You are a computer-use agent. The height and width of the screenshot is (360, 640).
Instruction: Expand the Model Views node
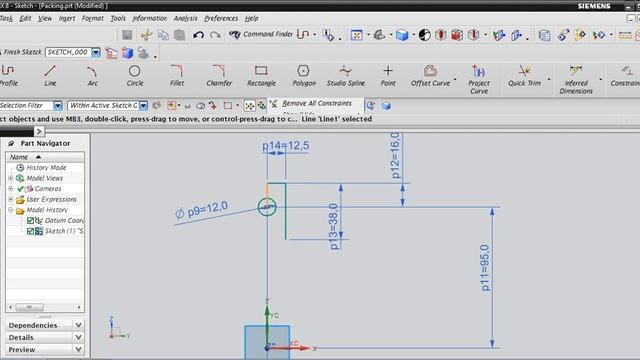coord(11,178)
